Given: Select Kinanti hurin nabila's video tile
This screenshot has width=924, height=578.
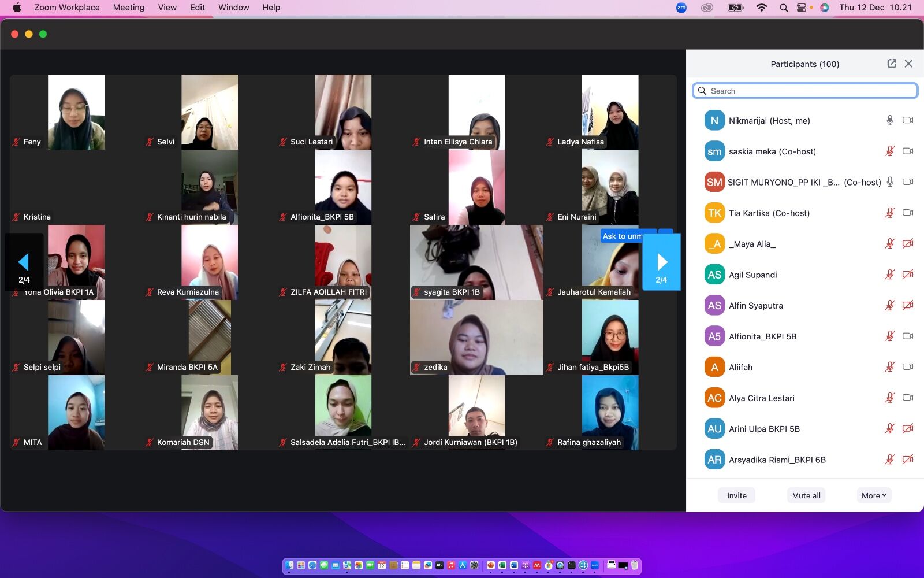Looking at the screenshot, I should pos(210,187).
